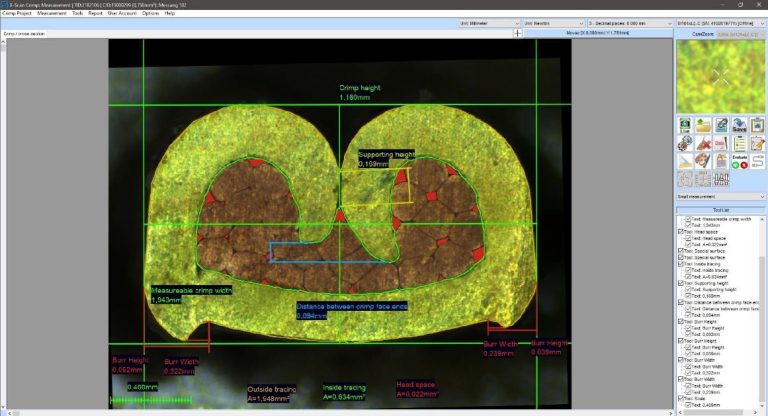Open the Tools menu
Image resolution: width=768 pixels, height=416 pixels.
coord(77,13)
